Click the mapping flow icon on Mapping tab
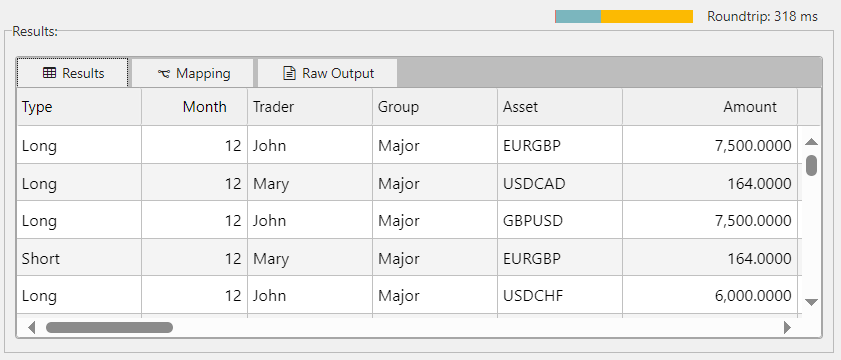This screenshot has width=841, height=360. pos(164,74)
